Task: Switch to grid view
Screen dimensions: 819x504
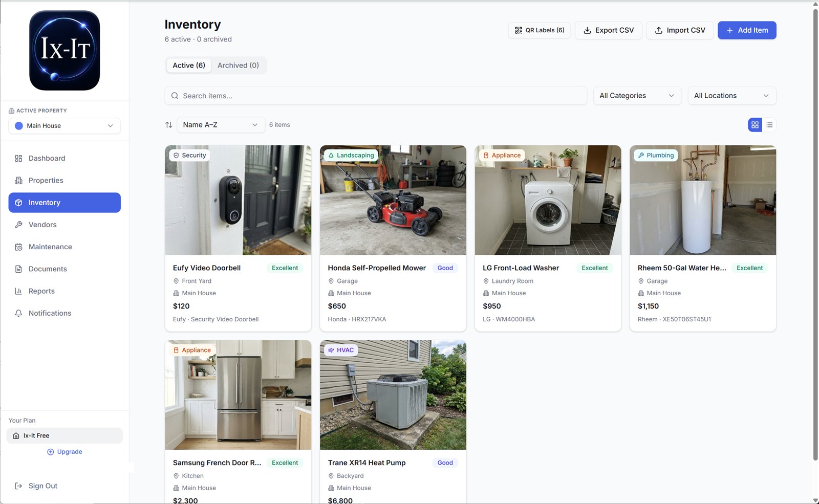Action: coord(755,125)
